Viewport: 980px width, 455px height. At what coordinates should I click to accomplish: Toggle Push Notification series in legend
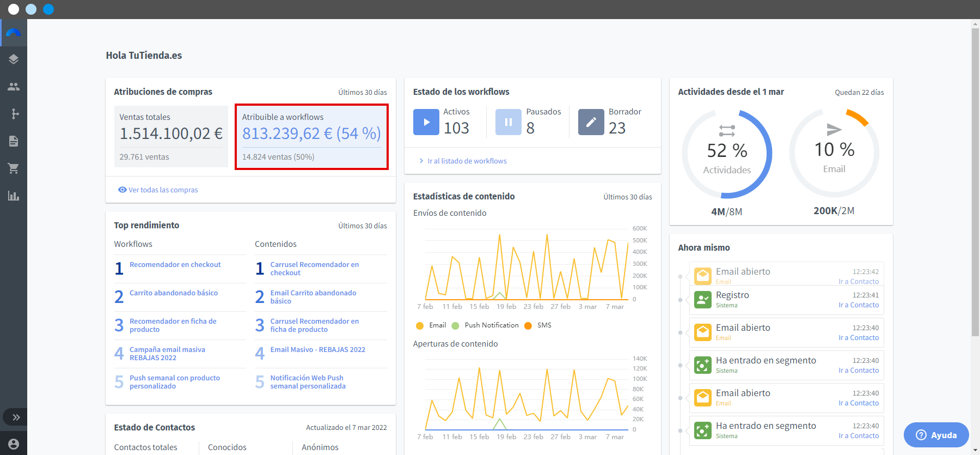click(x=485, y=325)
